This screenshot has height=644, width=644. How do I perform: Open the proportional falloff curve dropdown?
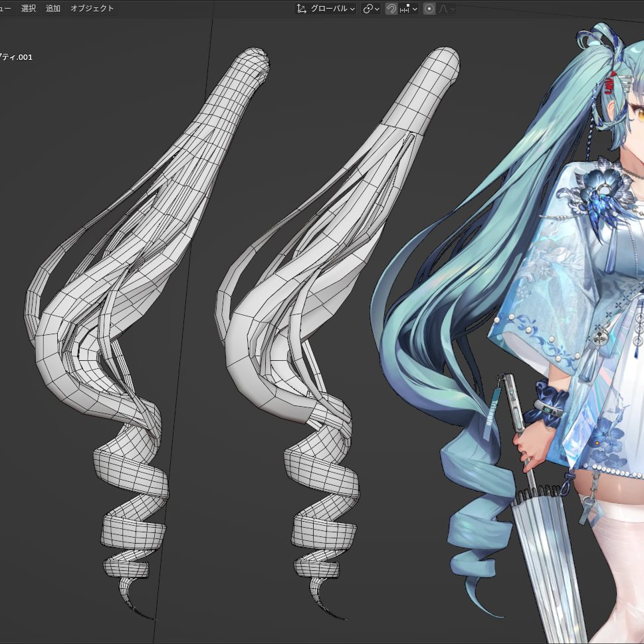[x=447, y=9]
